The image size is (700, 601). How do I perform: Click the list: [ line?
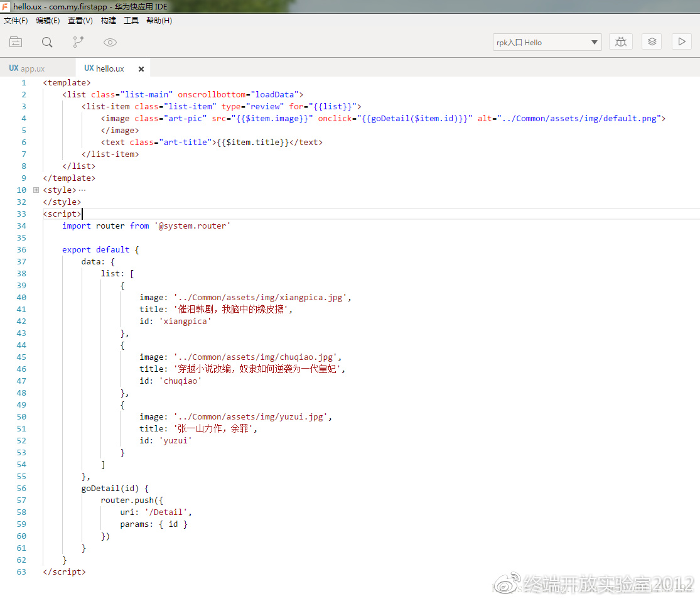[117, 273]
